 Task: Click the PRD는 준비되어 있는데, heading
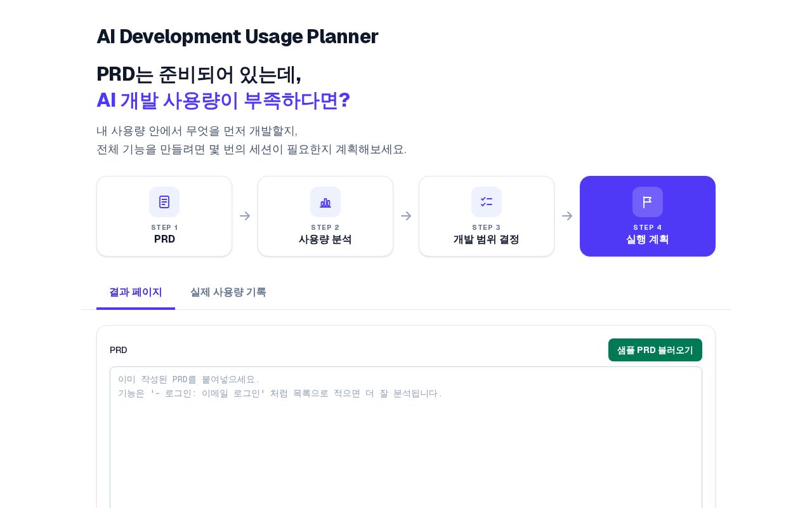click(x=199, y=74)
